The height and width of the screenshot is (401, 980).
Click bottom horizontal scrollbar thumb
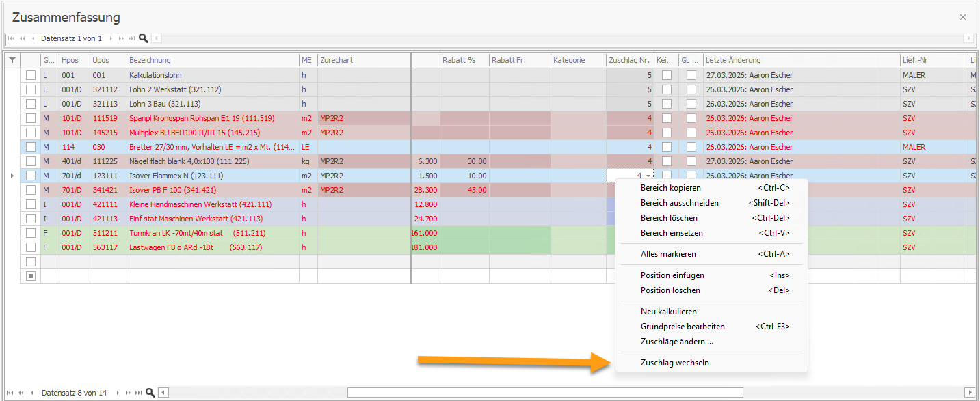[545, 393]
